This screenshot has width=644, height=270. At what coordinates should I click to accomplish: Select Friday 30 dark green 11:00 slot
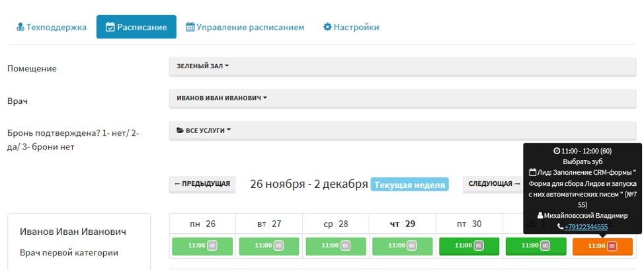tap(469, 246)
